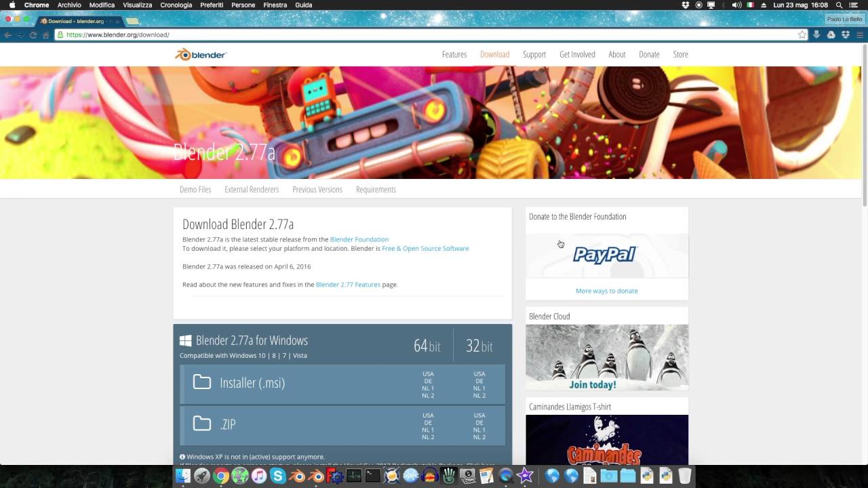This screenshot has height=488, width=868.
Task: Open the Preferiti menu
Action: 212,5
